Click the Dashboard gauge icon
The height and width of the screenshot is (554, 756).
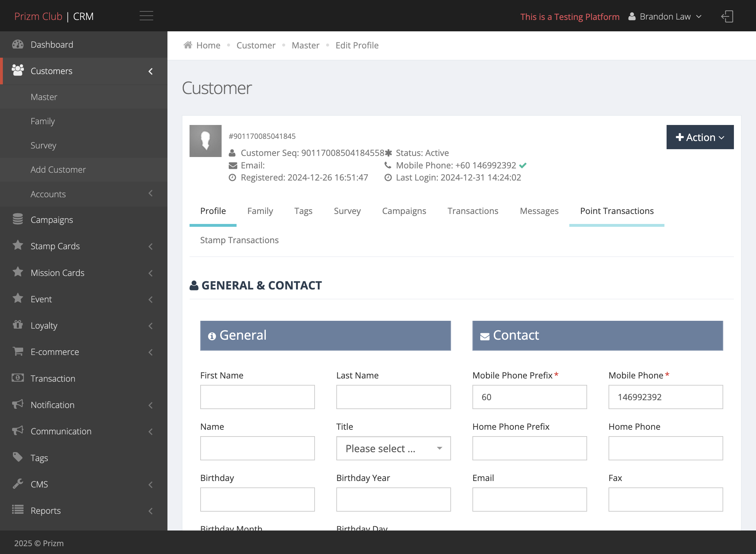pyautogui.click(x=18, y=45)
